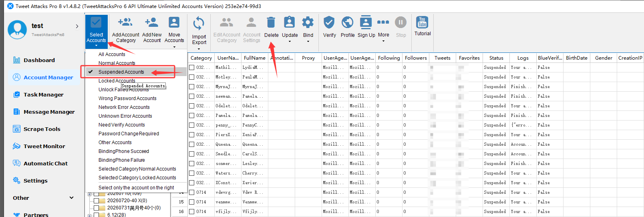Click the Import Export icon

[199, 23]
